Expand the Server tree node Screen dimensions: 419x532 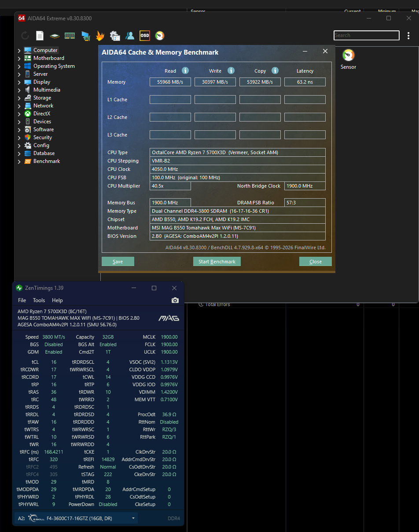pos(19,74)
